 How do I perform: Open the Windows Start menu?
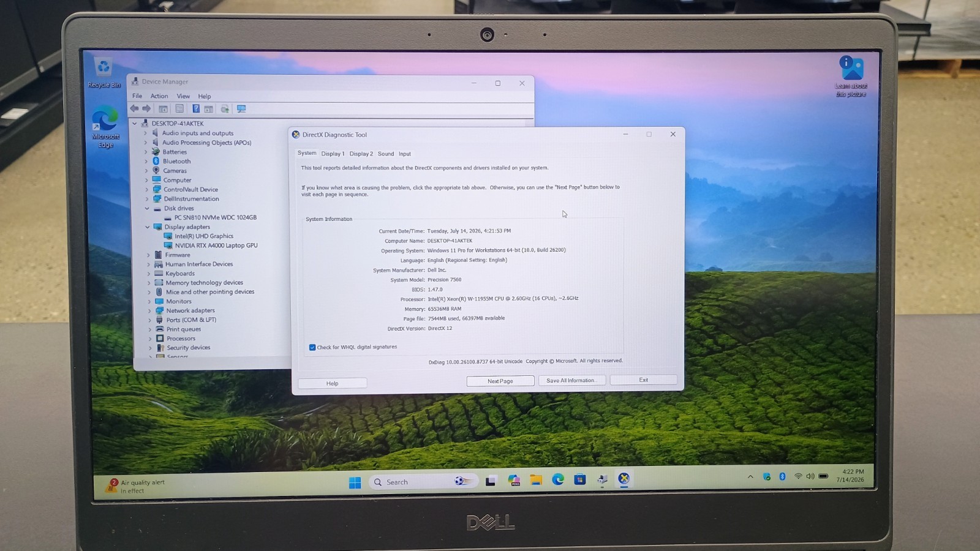tap(355, 482)
